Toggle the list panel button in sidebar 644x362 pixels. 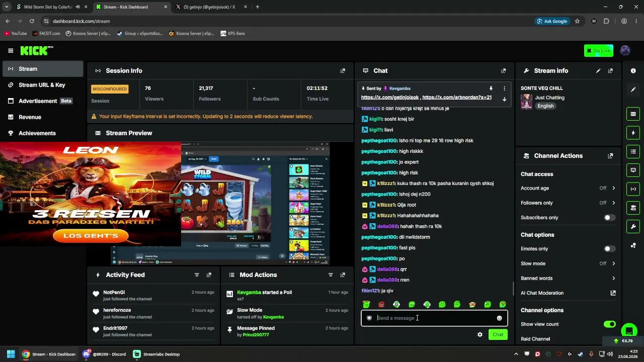click(633, 151)
